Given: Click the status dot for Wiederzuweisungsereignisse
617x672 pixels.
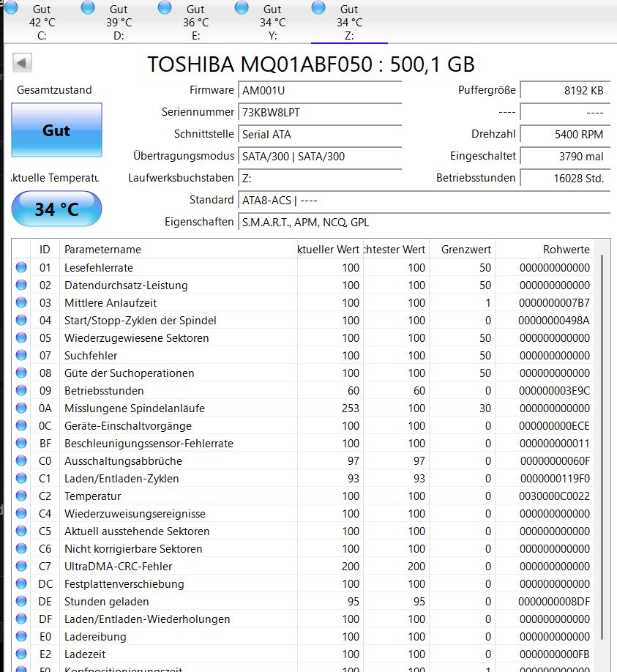Looking at the screenshot, I should coord(21,513).
